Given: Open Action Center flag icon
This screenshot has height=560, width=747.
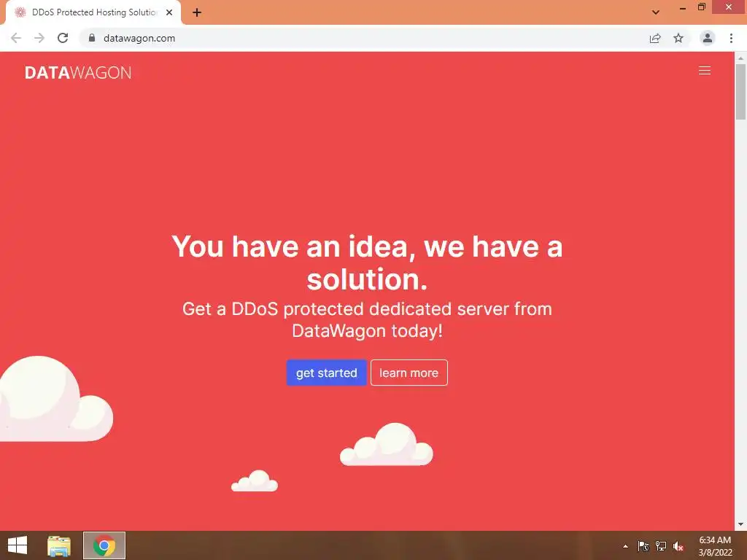Looking at the screenshot, I should pos(643,546).
